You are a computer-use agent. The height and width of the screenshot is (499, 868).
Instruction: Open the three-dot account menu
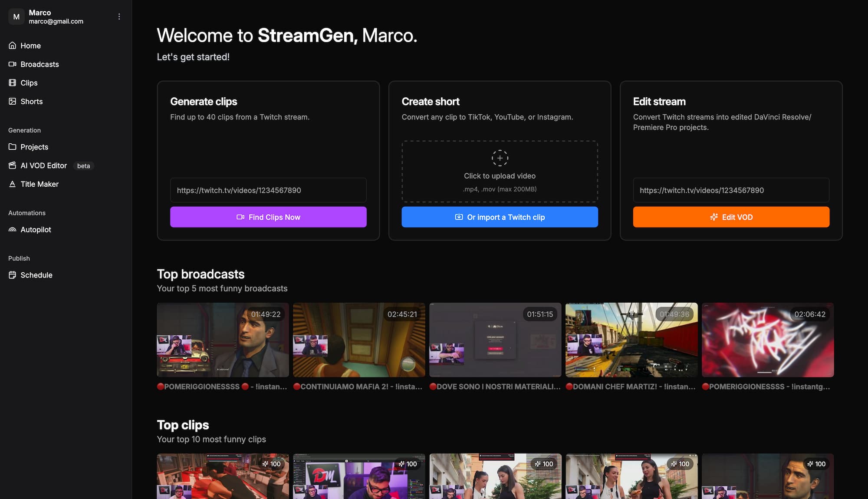tap(119, 17)
